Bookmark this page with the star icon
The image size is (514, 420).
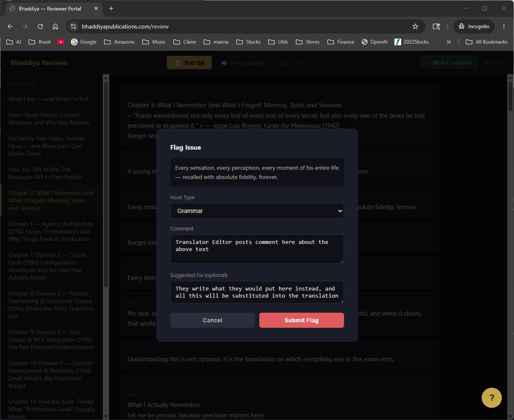[x=415, y=26]
